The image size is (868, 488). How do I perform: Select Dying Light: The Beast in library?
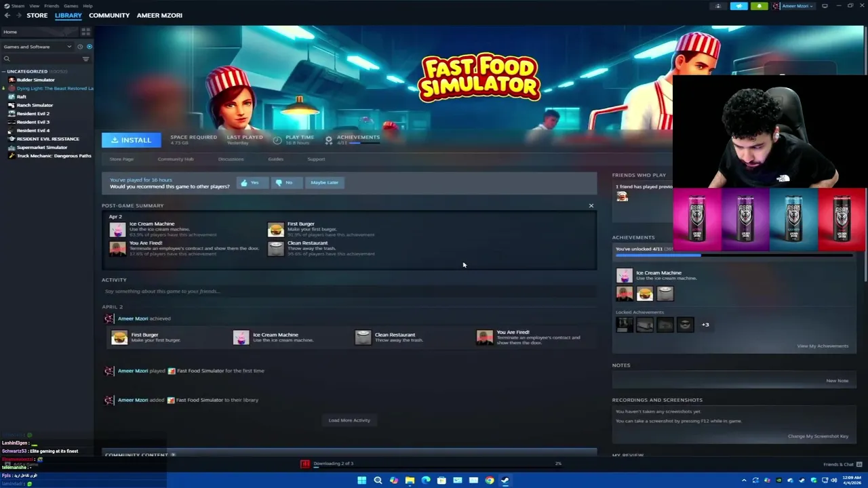(54, 88)
